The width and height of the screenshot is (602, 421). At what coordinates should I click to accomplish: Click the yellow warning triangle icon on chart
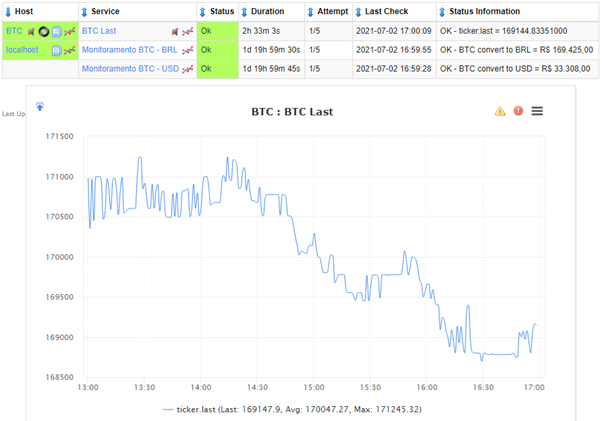[x=500, y=111]
